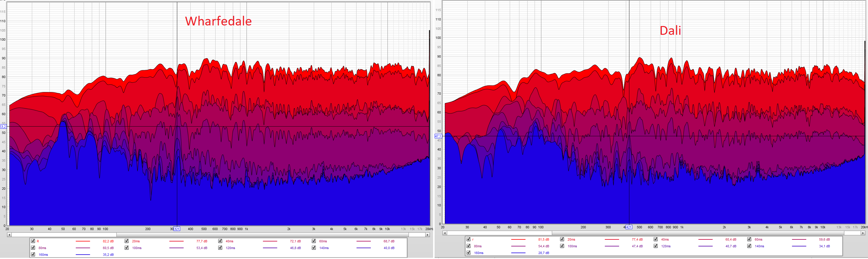Click the 35,2 dB value in Wharfedale legend
The height and width of the screenshot is (259, 868).
[x=108, y=255]
